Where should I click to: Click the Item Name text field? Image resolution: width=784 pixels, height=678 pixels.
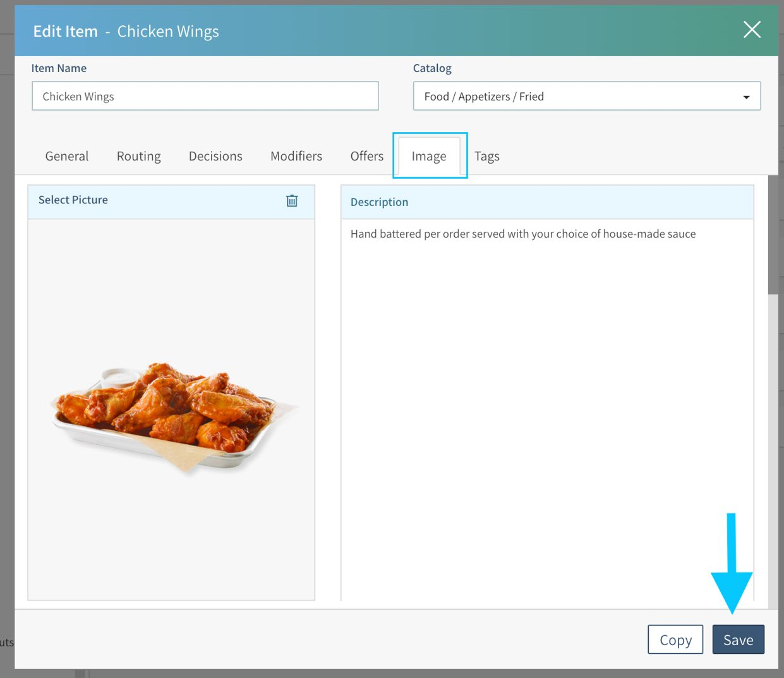point(205,96)
